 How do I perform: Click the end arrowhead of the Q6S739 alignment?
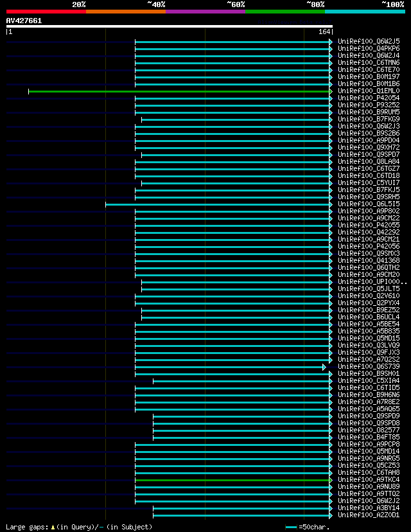(324, 367)
